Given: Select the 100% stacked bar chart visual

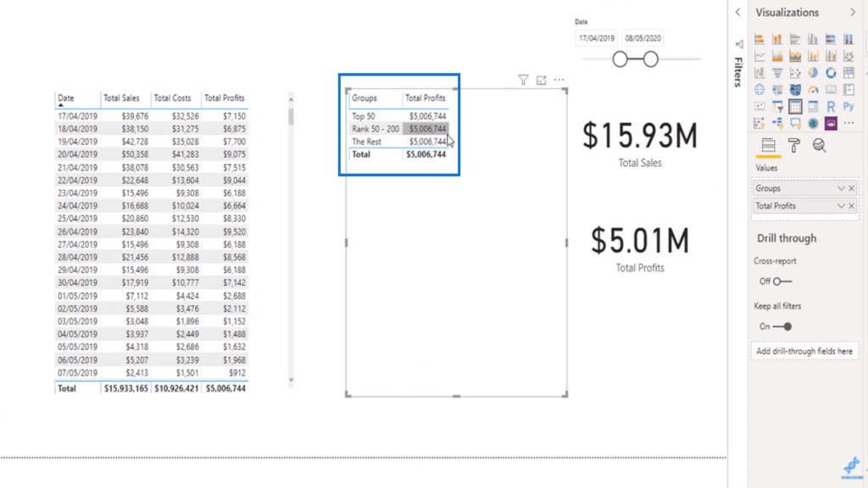Looking at the screenshot, I should (x=831, y=39).
